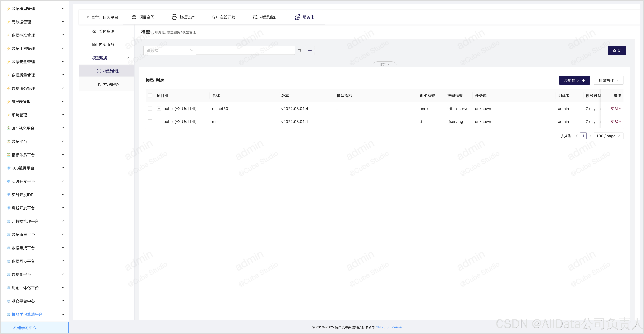Expand the resnet50 row with plus

click(159, 108)
